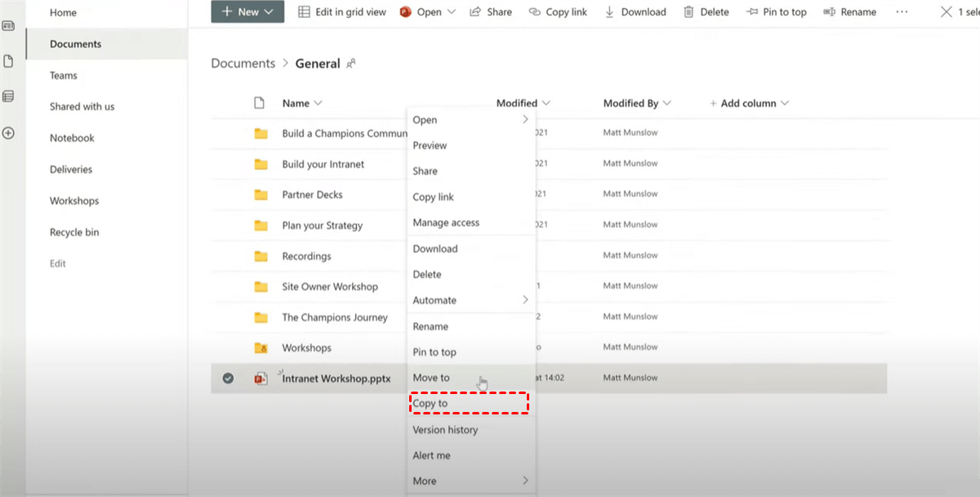Click Intranet Workshop.pptx PowerPoint file icon
This screenshot has height=497, width=980.
click(x=261, y=378)
